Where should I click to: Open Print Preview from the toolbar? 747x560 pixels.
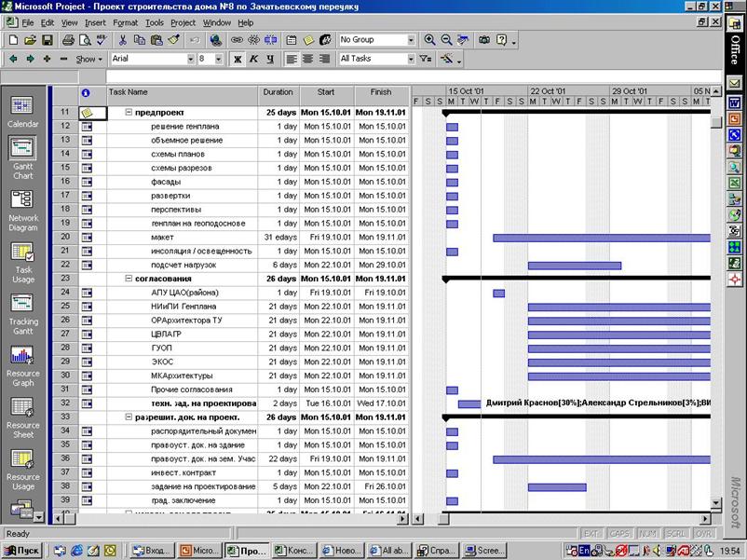click(x=85, y=40)
